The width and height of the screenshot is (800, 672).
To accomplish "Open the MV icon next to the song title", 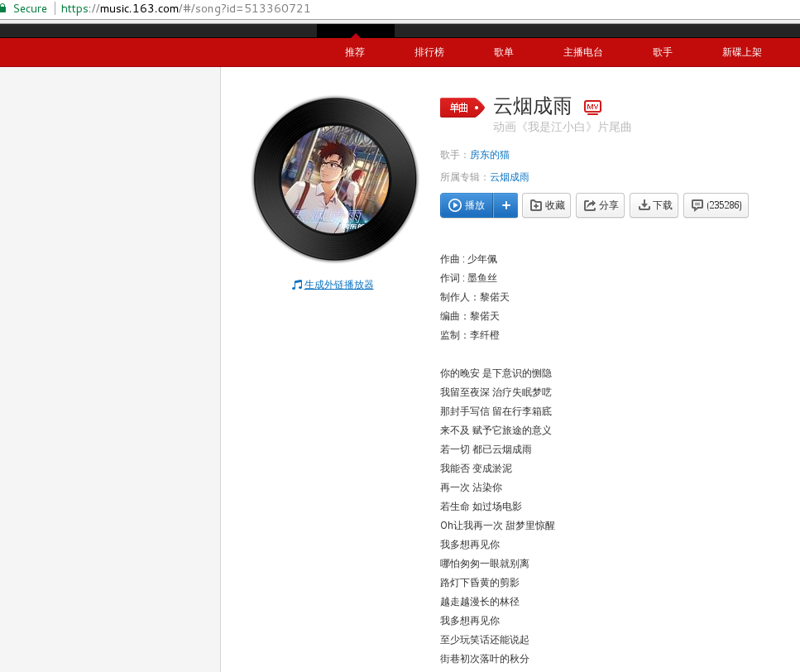I will click(x=592, y=107).
